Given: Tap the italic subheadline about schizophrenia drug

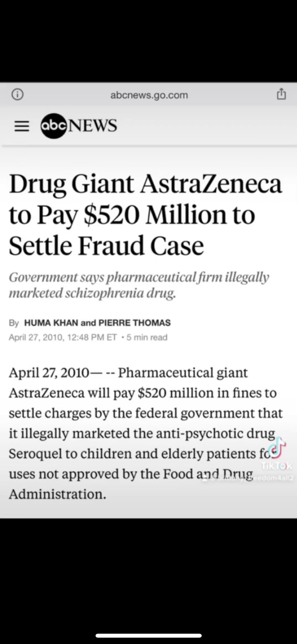Looking at the screenshot, I should [139, 285].
